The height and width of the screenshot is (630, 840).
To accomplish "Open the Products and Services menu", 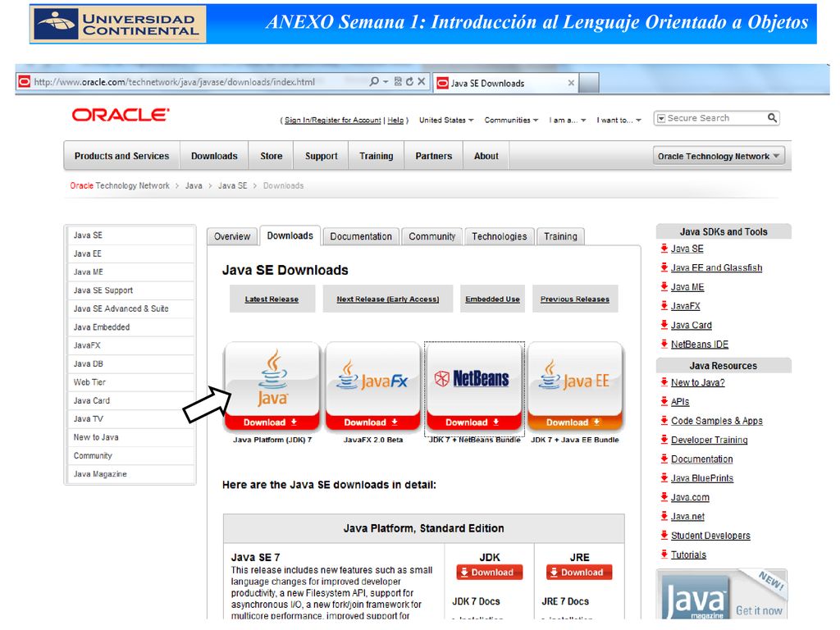I will click(x=121, y=156).
